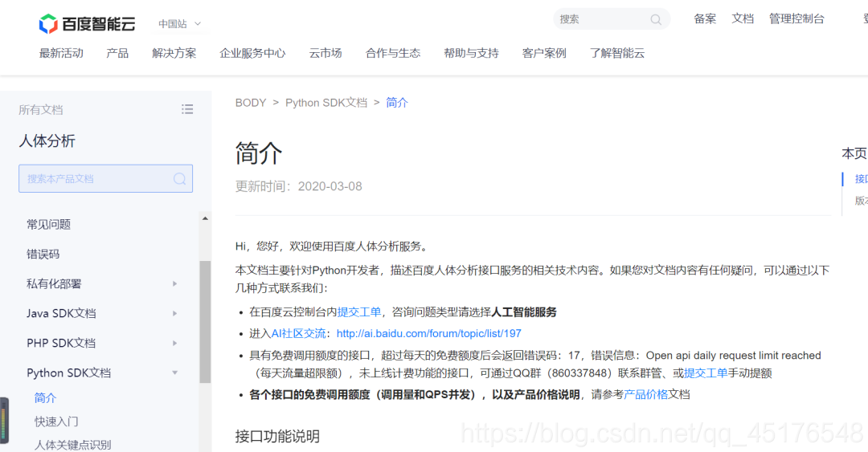
Task: Collapse the Python SDK文档 section arrow
Action: point(175,373)
